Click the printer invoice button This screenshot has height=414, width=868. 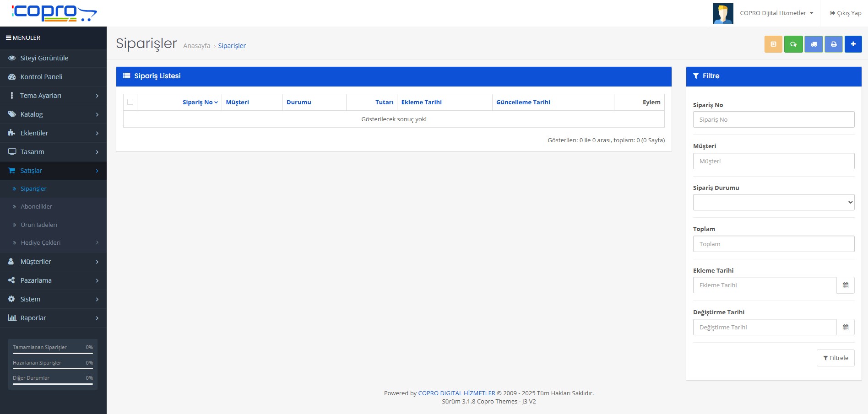click(x=834, y=44)
